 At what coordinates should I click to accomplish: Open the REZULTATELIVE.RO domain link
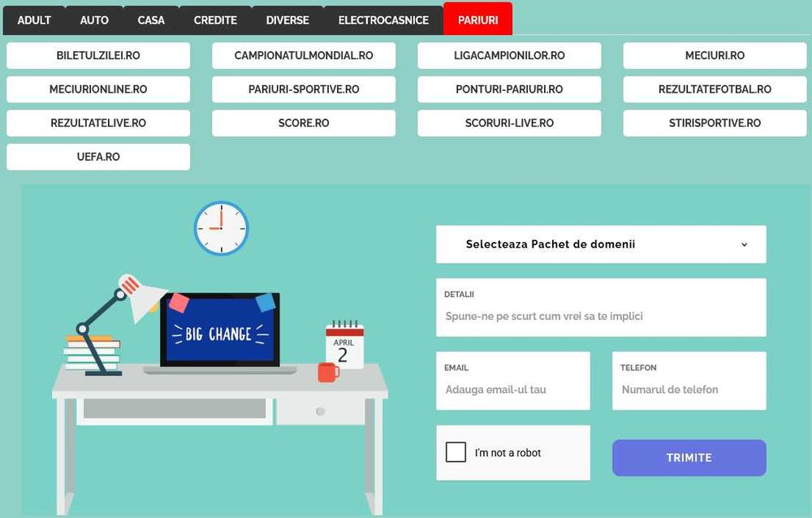98,123
